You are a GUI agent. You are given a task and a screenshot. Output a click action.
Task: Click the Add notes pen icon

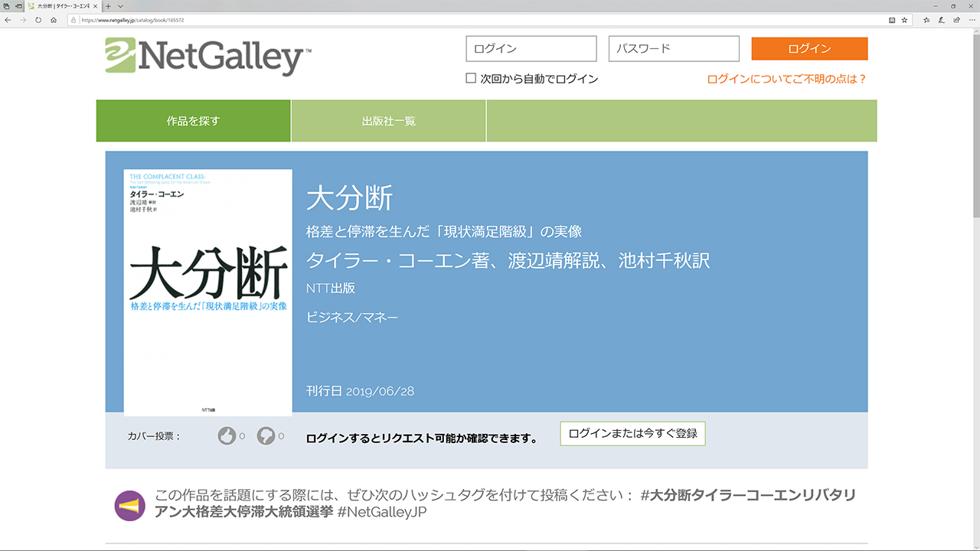(x=942, y=20)
